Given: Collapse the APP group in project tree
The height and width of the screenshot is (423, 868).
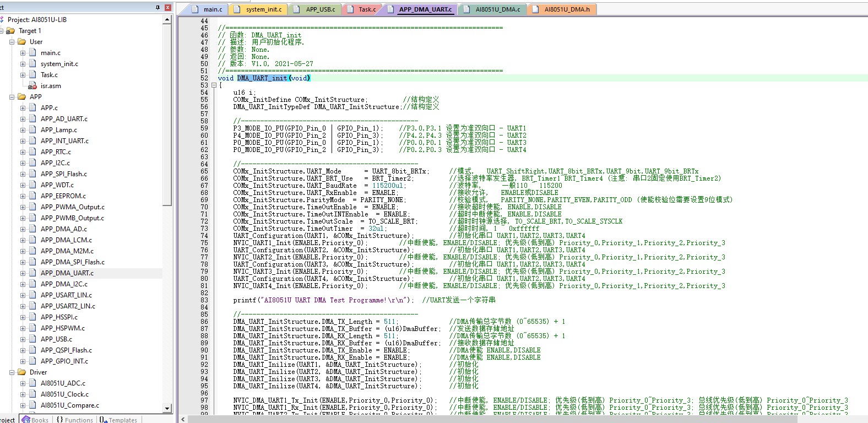Looking at the screenshot, I should [12, 97].
